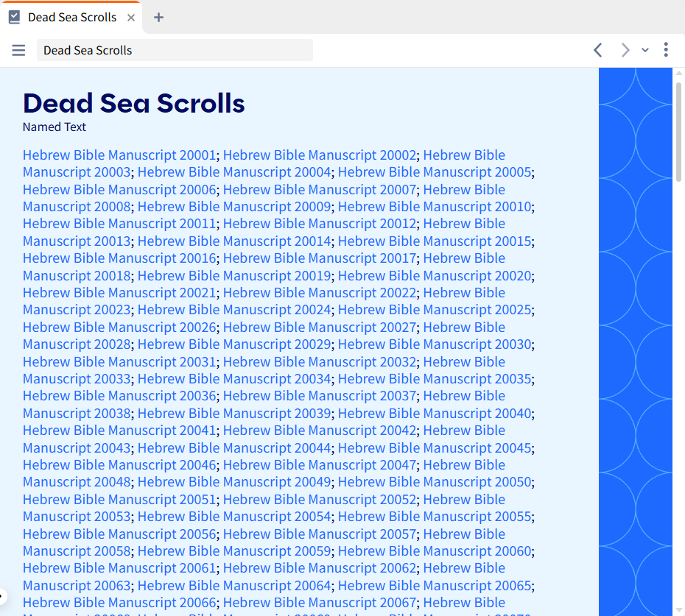This screenshot has width=685, height=616.
Task: Add a new tab with plus icon
Action: tap(158, 18)
